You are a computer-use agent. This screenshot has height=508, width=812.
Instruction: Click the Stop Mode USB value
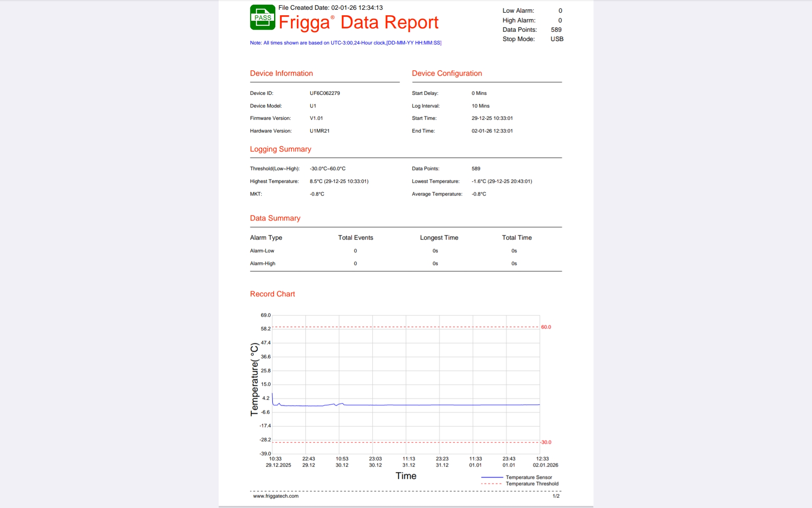557,39
